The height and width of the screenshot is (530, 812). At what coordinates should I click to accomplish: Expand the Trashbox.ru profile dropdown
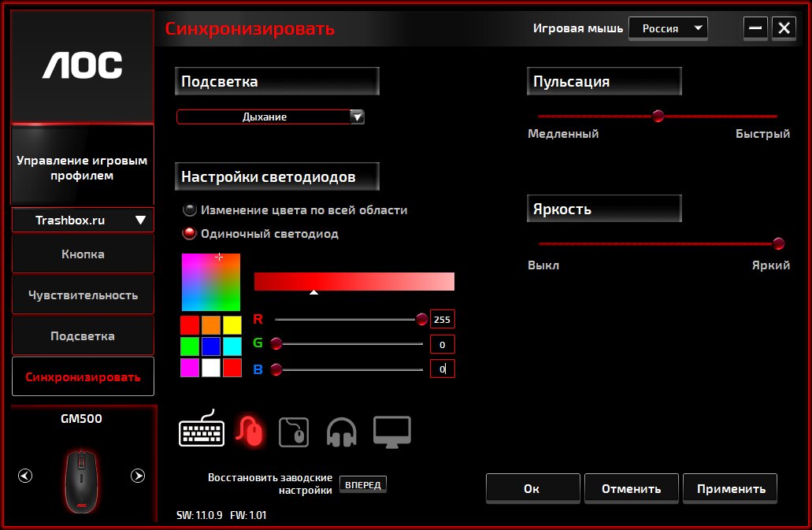pos(83,221)
